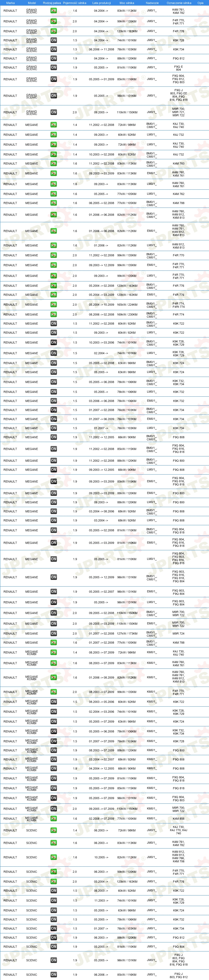Click the PB fuel icon for Grand Scenic 83kW / 113KM

tap(54, 11)
